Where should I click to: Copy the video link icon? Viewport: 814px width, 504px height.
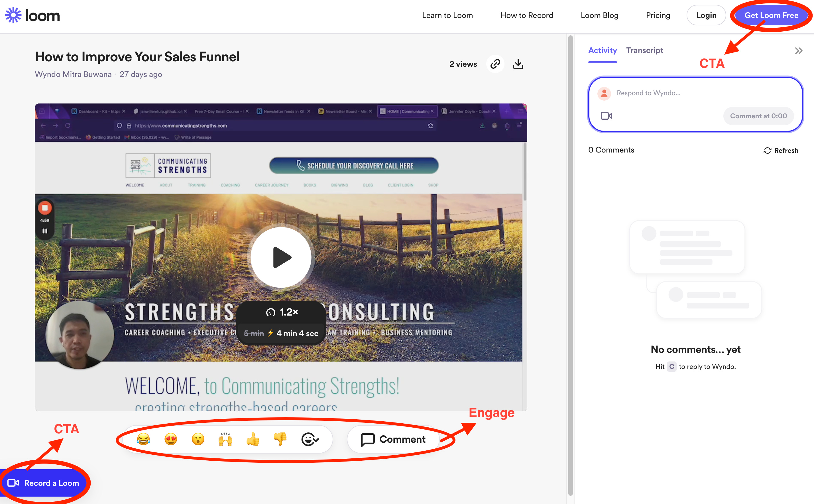[495, 64]
